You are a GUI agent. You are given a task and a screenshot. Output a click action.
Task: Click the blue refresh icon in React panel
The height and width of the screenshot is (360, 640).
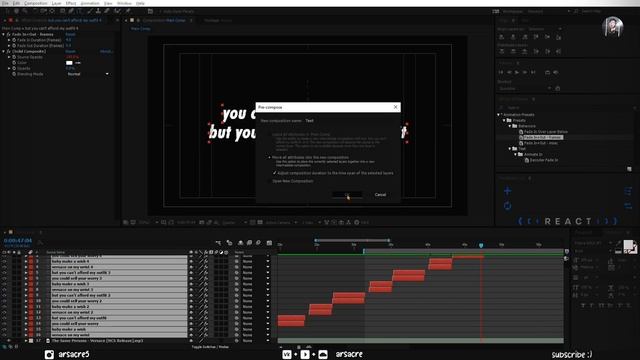pyautogui.click(x=507, y=206)
